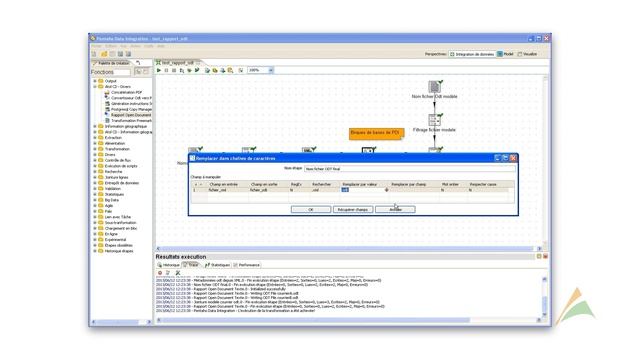640x360 pixels.
Task: Click the 'Récupérer champs' button
Action: coord(353,209)
